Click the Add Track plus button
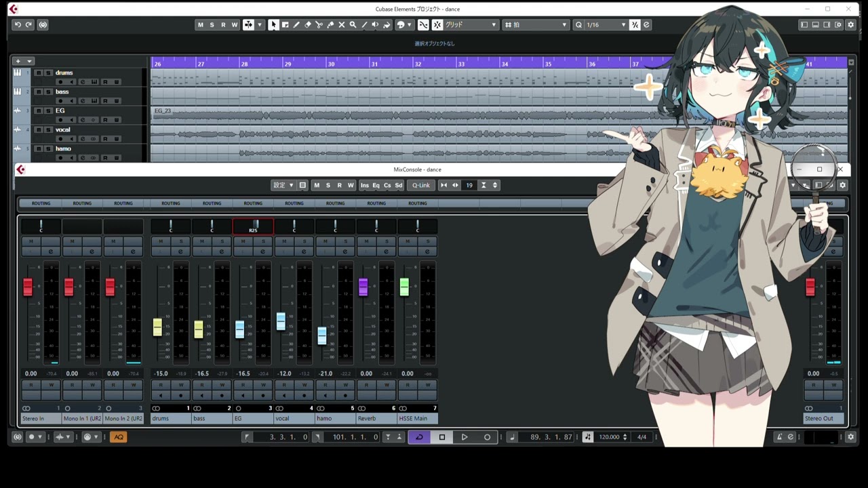This screenshot has width=868, height=488. (x=18, y=61)
